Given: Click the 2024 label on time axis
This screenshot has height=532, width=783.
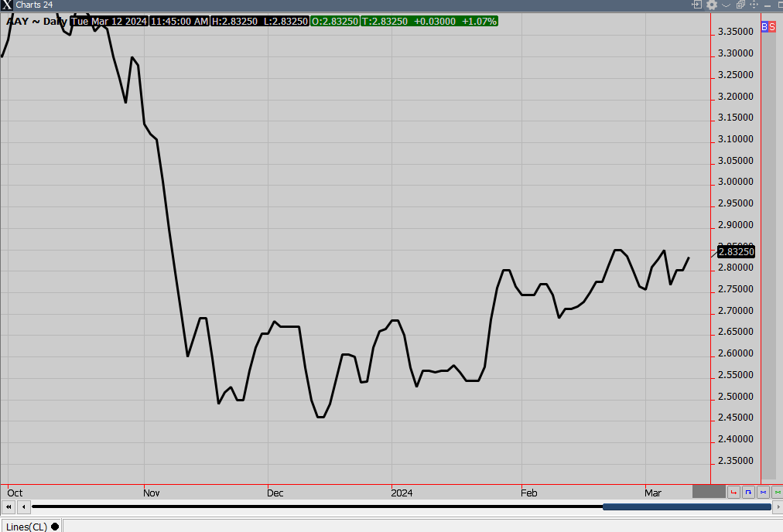Looking at the screenshot, I should 402,493.
